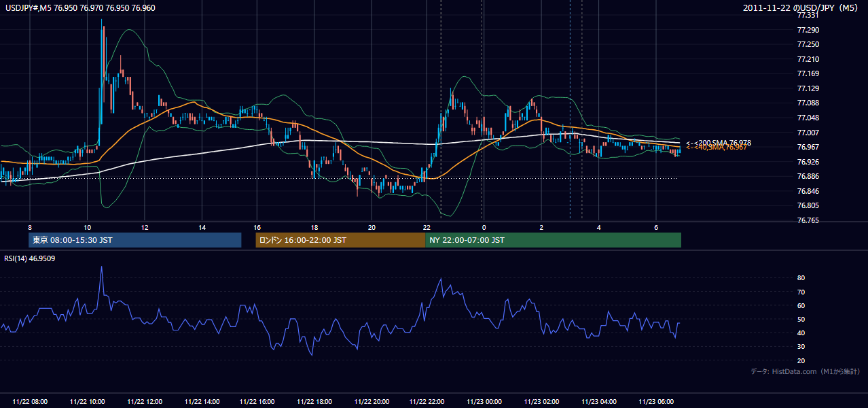Click hour 20 on price chart time axis
Image resolution: width=868 pixels, height=408 pixels.
371,227
